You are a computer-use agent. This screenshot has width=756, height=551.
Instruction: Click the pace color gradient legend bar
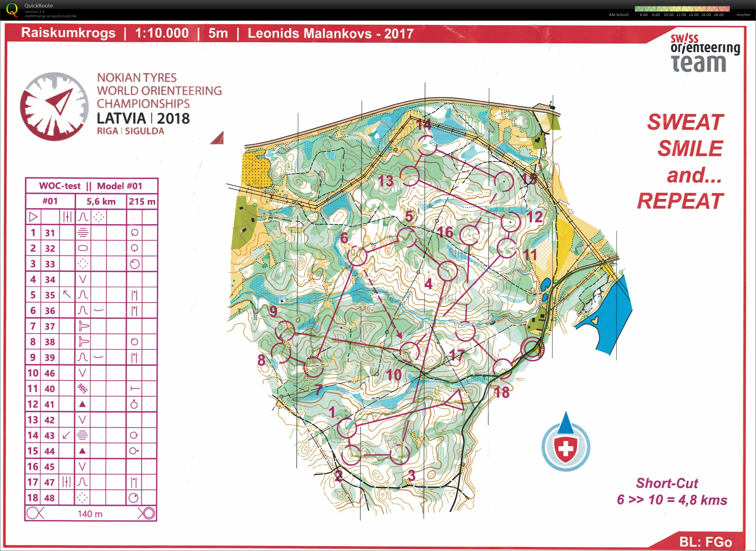click(682, 9)
